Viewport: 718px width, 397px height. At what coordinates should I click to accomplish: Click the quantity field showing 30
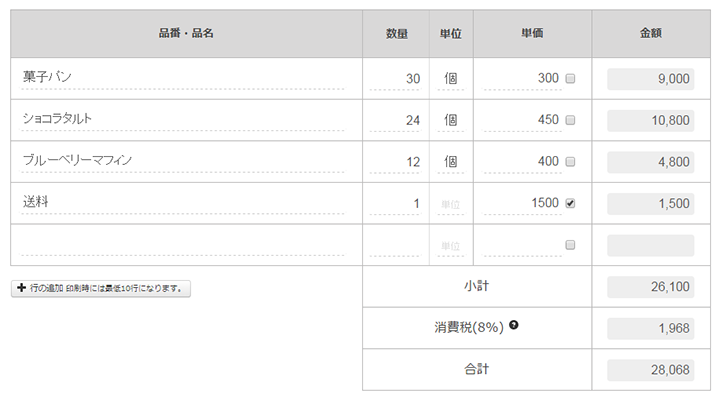pyautogui.click(x=395, y=79)
